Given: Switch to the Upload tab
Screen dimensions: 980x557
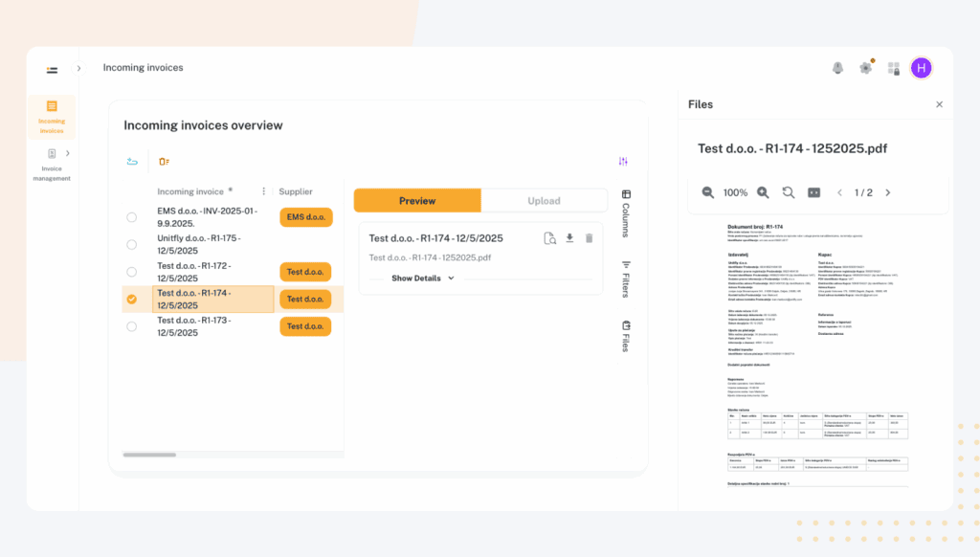Looking at the screenshot, I should [546, 200].
